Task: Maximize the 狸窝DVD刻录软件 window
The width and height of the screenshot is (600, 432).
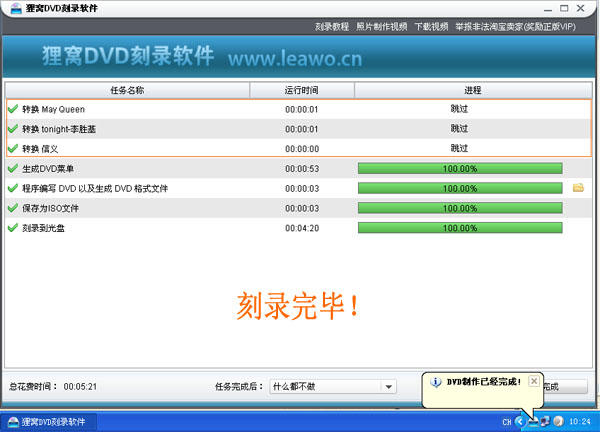Action: tap(564, 8)
